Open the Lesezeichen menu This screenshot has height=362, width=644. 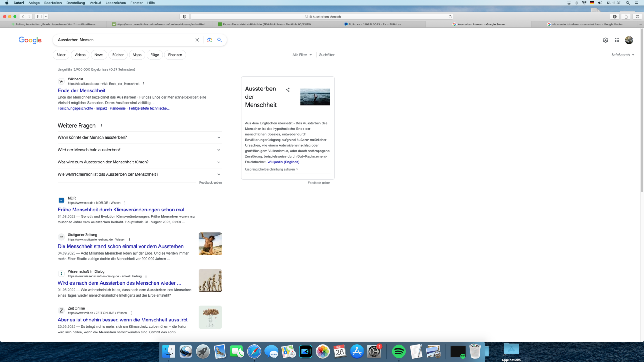coord(116,3)
